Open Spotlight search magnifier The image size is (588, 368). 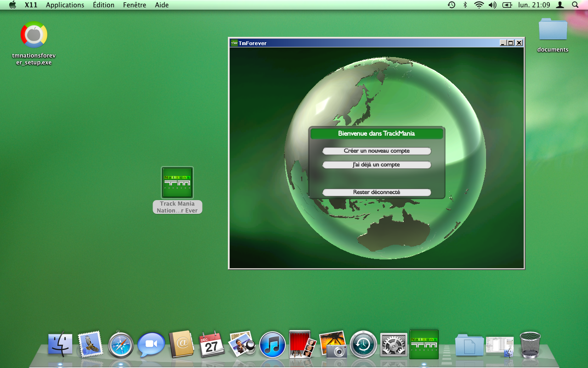click(575, 5)
